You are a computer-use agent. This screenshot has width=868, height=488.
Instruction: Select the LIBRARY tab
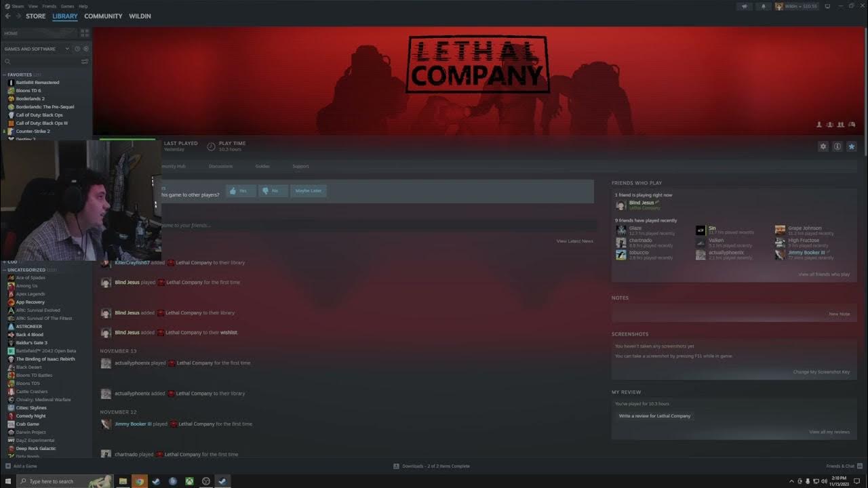(x=65, y=16)
